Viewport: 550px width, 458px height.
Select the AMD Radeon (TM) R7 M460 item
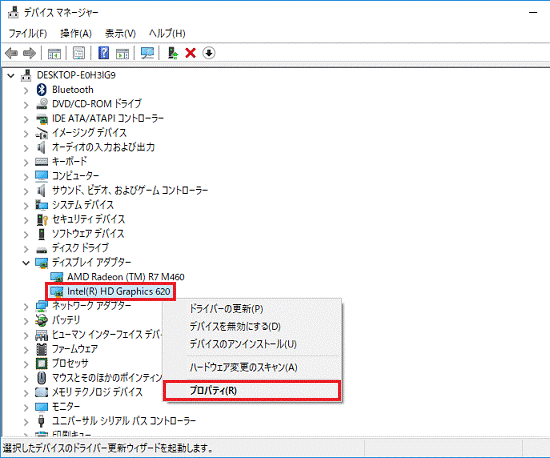[126, 277]
